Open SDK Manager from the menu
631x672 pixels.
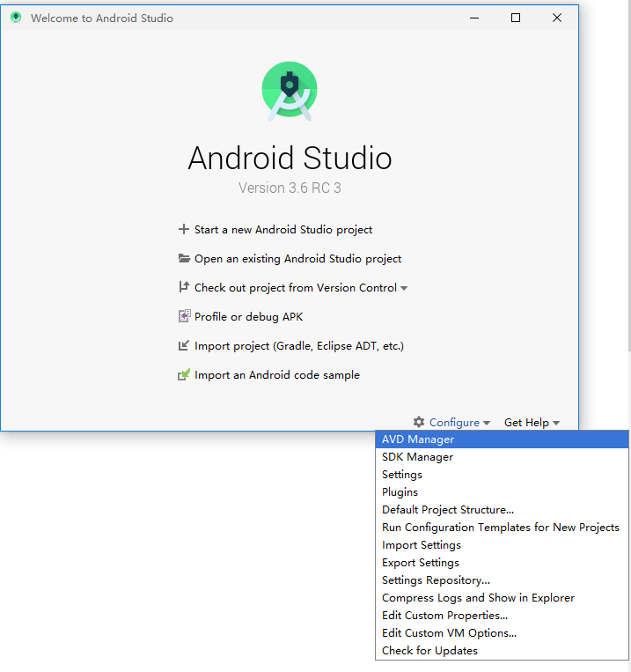(x=502, y=457)
